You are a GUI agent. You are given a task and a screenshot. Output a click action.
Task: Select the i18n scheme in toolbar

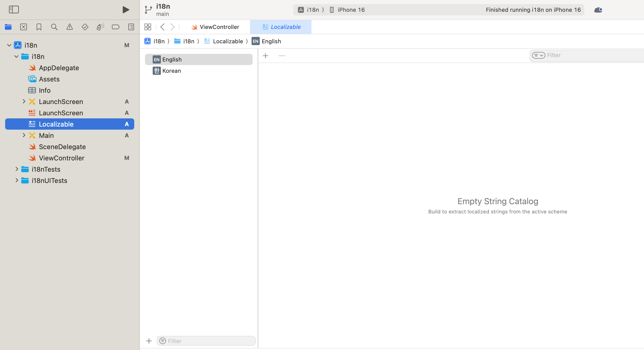coord(309,10)
